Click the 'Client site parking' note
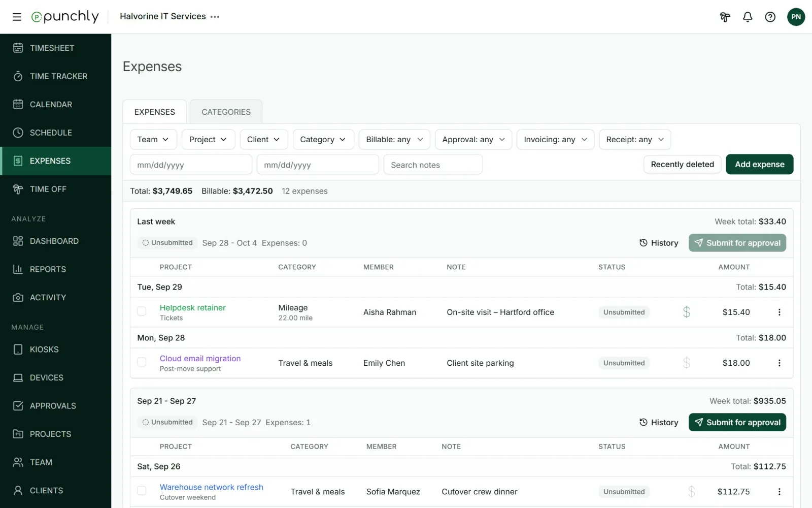Image resolution: width=812 pixels, height=508 pixels. pos(480,363)
